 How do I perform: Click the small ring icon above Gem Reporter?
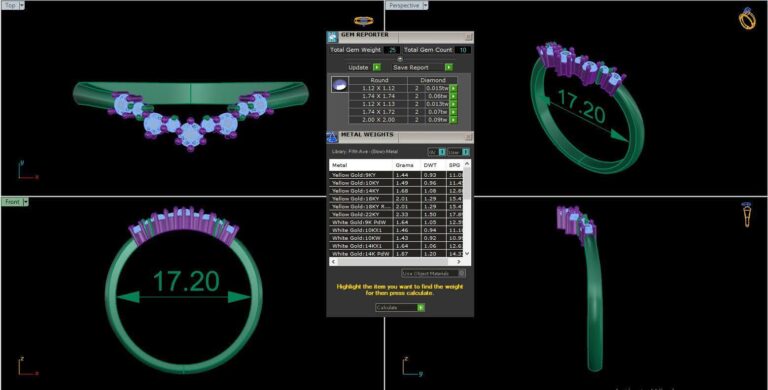363,21
